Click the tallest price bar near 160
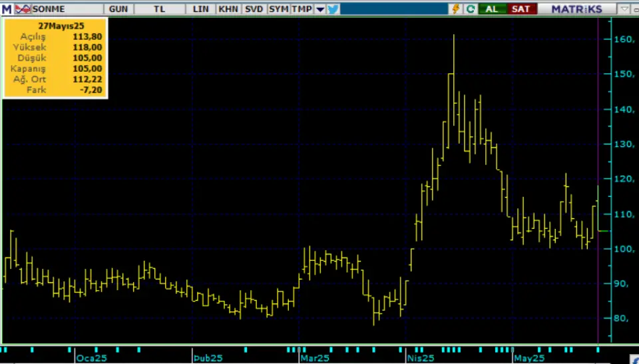This screenshot has height=364, width=639. pos(453,80)
